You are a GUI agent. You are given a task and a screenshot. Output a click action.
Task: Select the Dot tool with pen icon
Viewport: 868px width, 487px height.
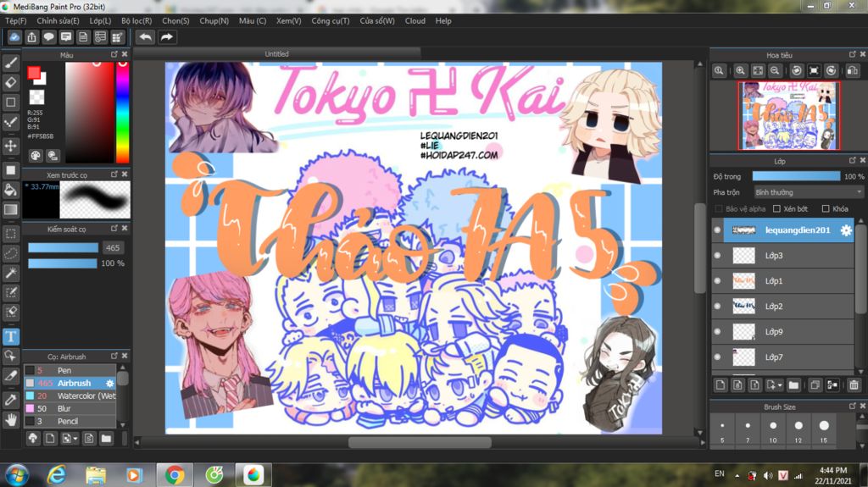[10, 122]
